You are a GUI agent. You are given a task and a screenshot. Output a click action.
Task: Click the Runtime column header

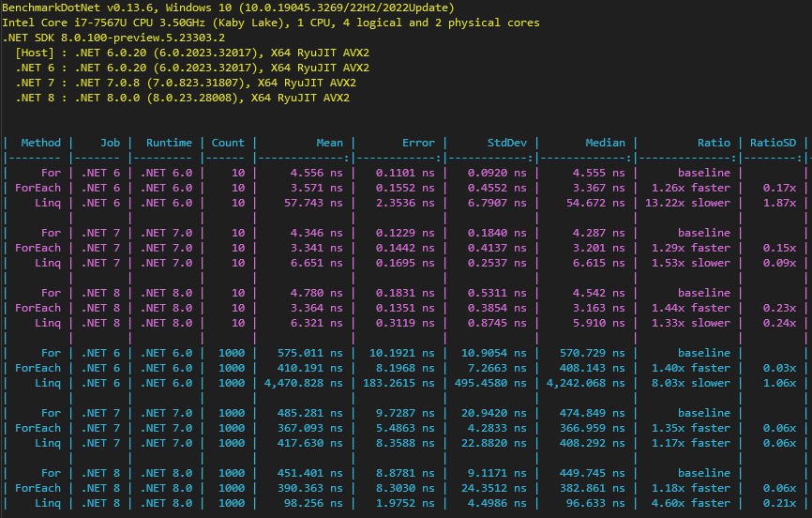tap(169, 143)
